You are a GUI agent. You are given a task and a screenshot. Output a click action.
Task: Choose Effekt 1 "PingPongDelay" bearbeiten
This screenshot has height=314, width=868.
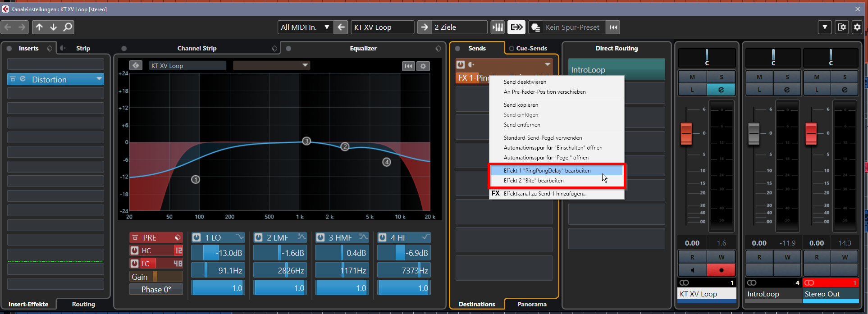point(547,171)
